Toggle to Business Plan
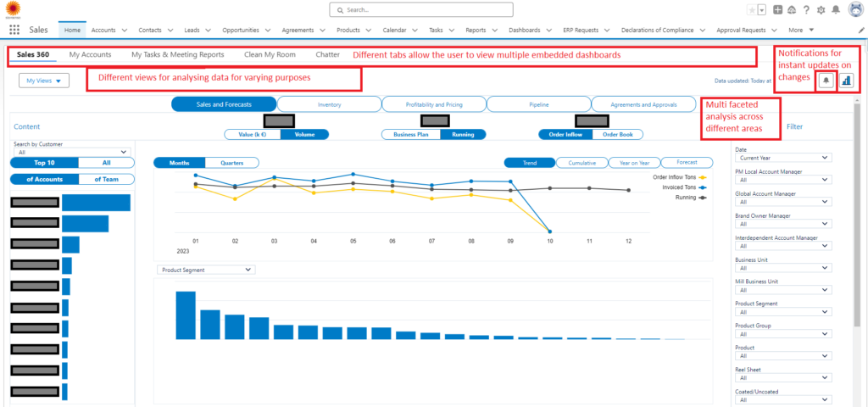 pos(411,134)
